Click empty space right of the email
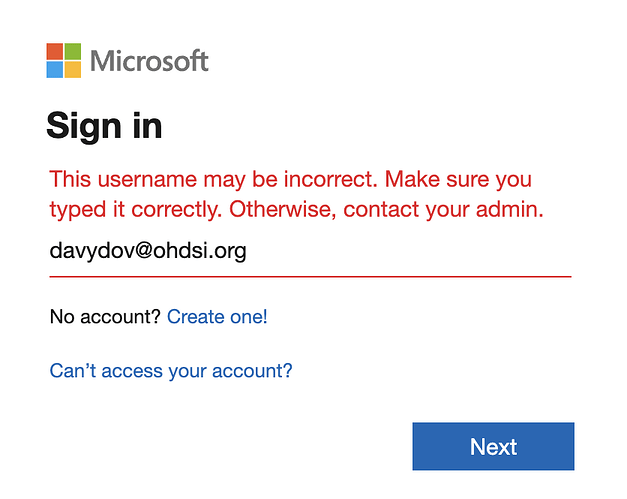 [x=420, y=251]
